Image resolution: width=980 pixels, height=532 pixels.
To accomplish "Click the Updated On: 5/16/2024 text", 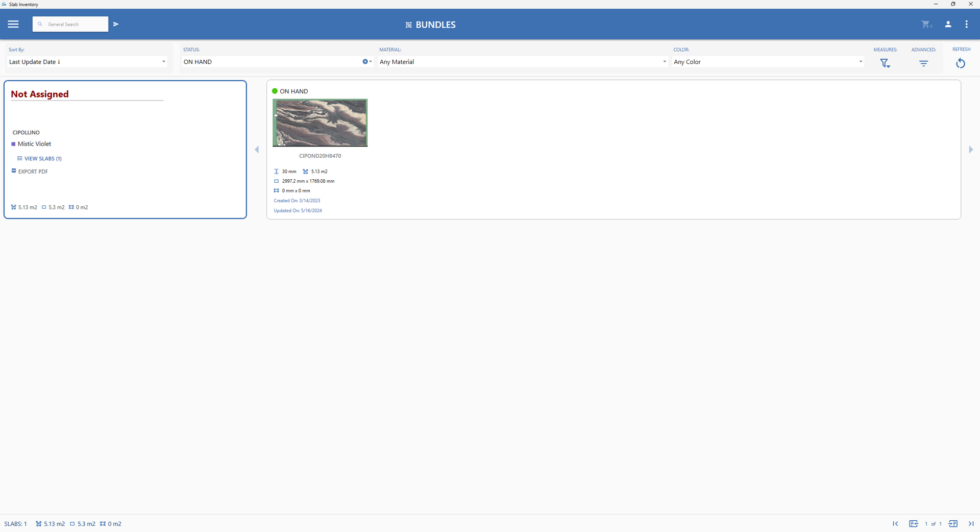I will pyautogui.click(x=298, y=210).
